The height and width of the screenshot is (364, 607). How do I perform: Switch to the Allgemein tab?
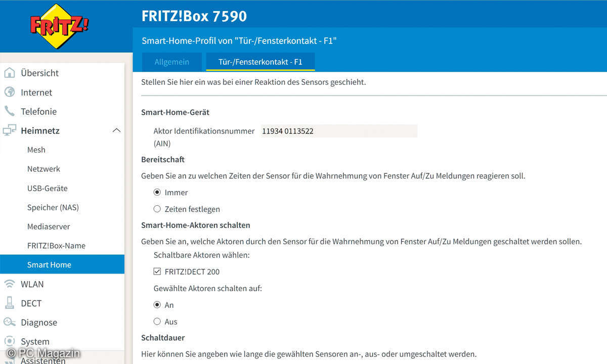pyautogui.click(x=172, y=62)
